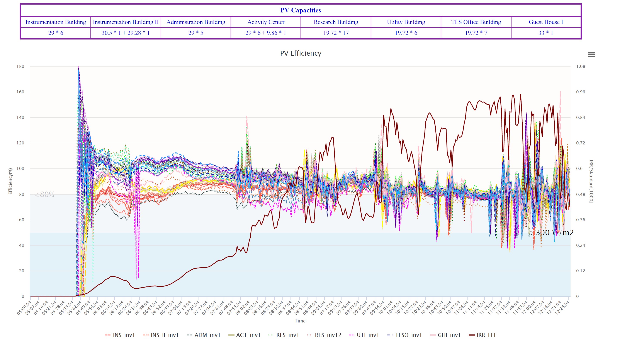Click the <80% plot band label
Viewport: 644px width, 341px height.
point(44,194)
